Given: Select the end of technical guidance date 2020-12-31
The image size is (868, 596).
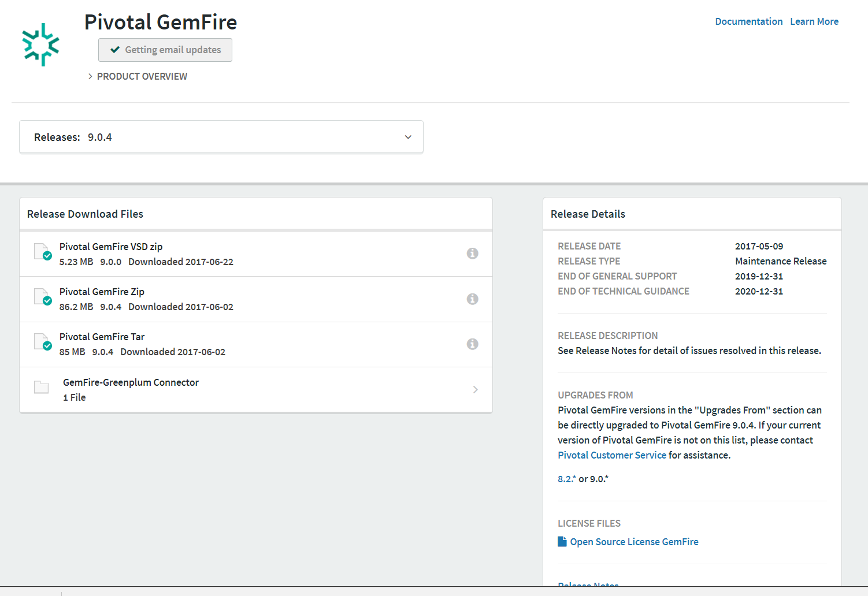Looking at the screenshot, I should 759,291.
